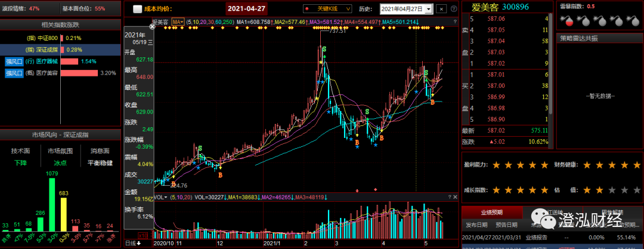Click the 波段情绪 47% indicator

coord(20,8)
